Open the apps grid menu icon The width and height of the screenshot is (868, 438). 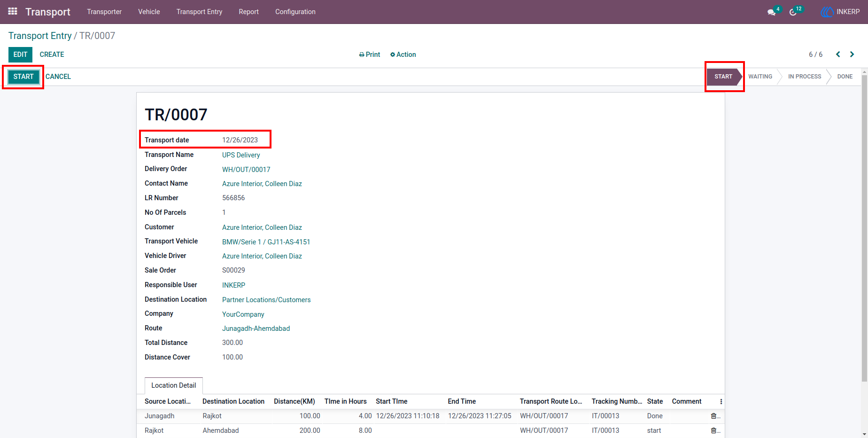pos(13,11)
